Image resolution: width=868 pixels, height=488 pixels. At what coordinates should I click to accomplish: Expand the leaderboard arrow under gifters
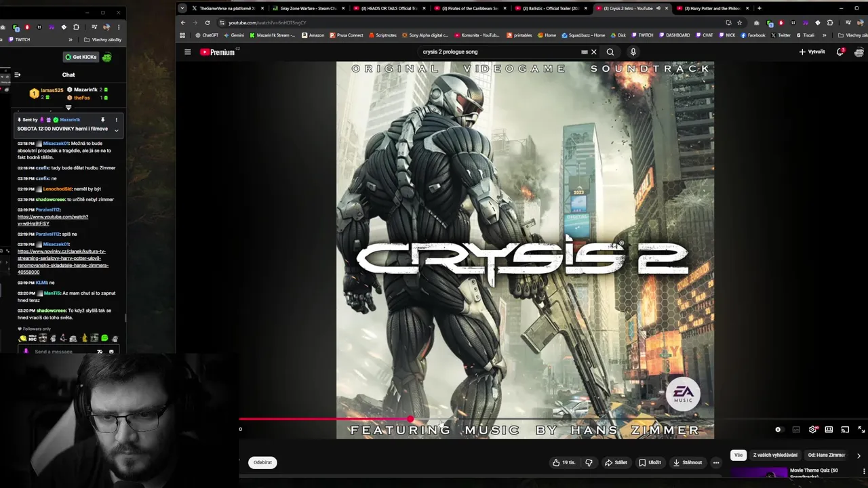tap(68, 108)
